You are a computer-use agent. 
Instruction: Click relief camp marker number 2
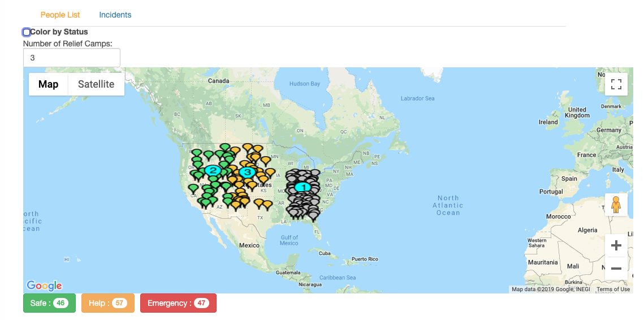pos(213,170)
